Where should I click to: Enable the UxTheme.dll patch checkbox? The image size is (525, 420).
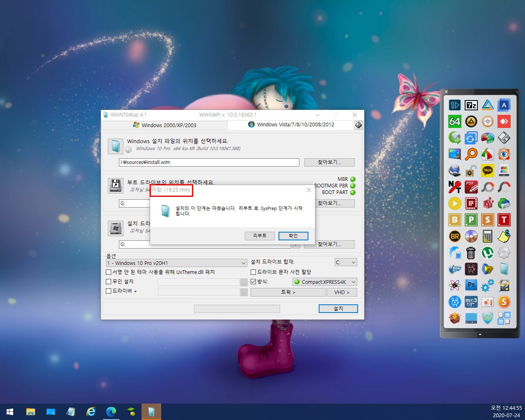point(109,272)
